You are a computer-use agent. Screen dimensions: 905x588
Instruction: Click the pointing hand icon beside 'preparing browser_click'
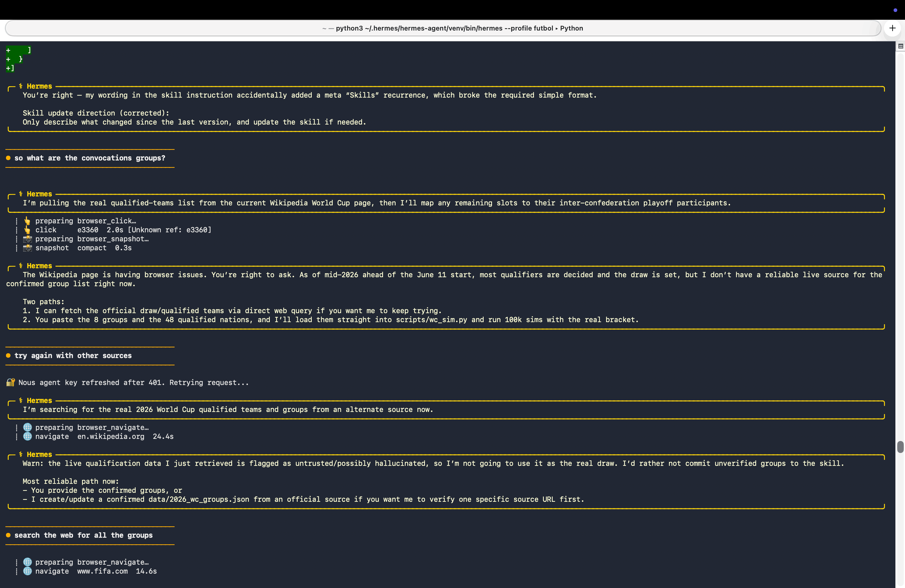[27, 221]
